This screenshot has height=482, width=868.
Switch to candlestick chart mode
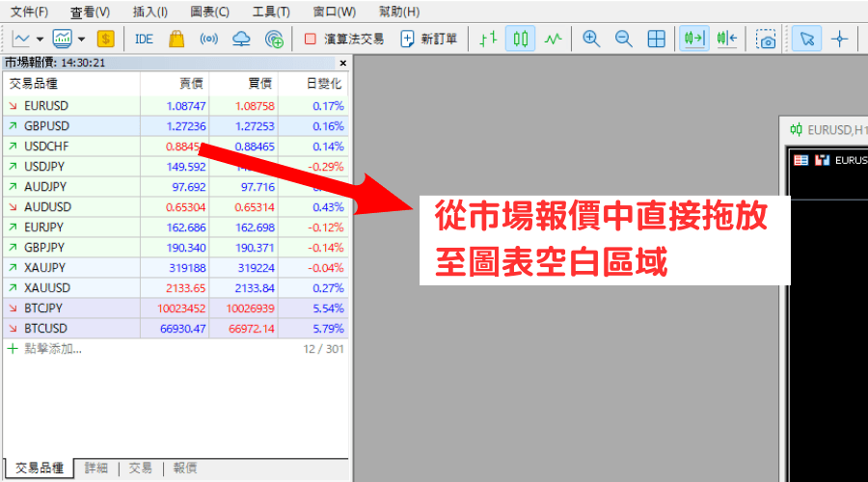coord(521,40)
